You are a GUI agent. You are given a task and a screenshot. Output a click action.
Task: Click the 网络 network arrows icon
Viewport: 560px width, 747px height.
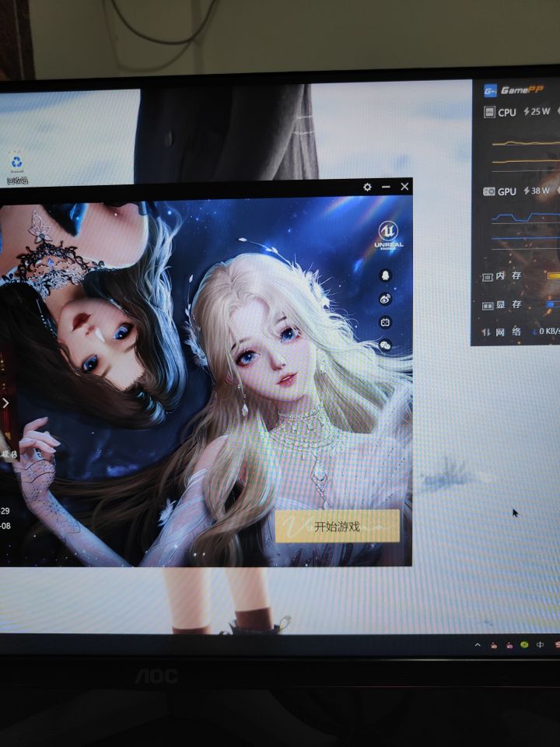pyautogui.click(x=485, y=332)
